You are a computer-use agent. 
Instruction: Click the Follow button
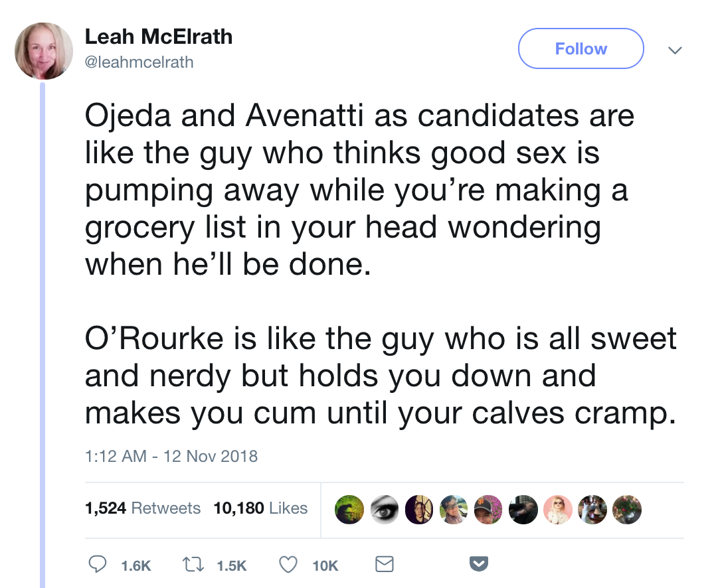(x=581, y=48)
